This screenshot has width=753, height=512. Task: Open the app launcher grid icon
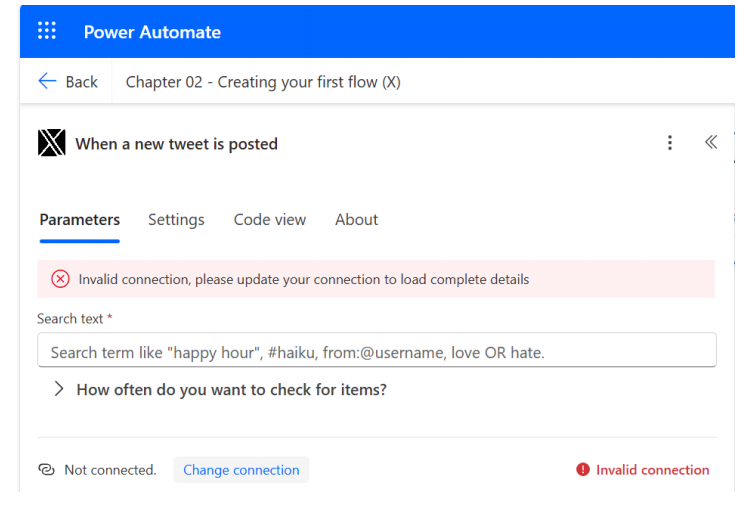47,30
